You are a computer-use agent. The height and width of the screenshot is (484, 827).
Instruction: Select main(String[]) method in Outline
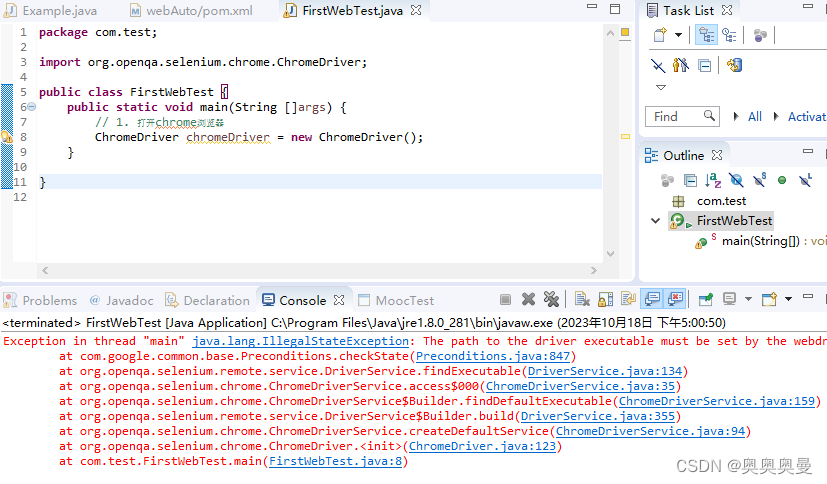[761, 241]
